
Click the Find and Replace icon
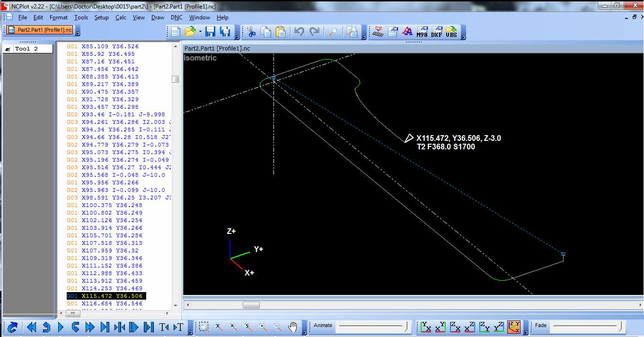pos(352,32)
